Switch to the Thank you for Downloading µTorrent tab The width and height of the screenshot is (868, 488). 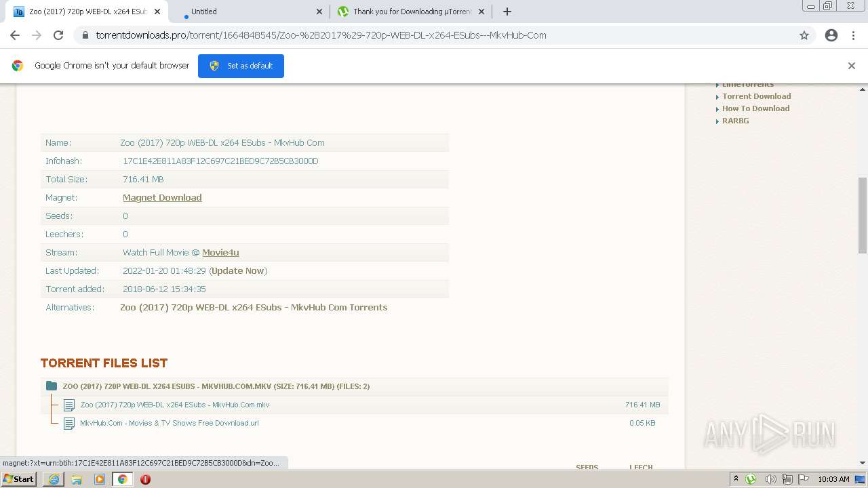[412, 12]
